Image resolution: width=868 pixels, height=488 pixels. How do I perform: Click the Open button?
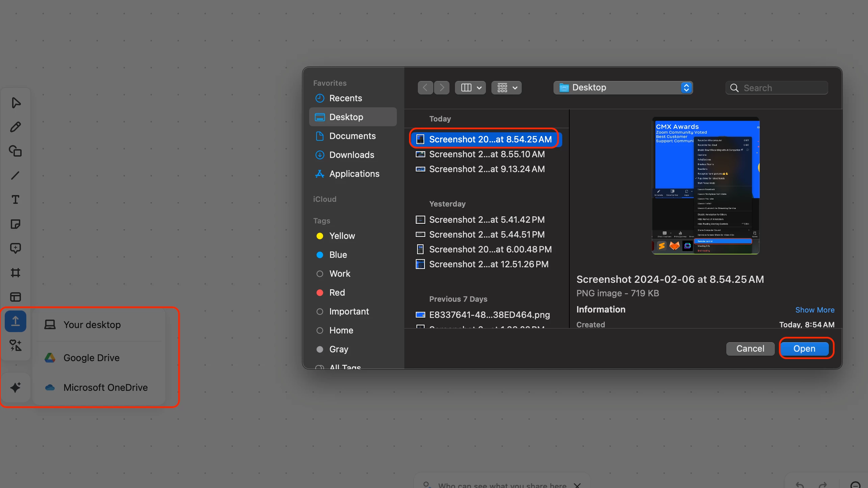(804, 349)
